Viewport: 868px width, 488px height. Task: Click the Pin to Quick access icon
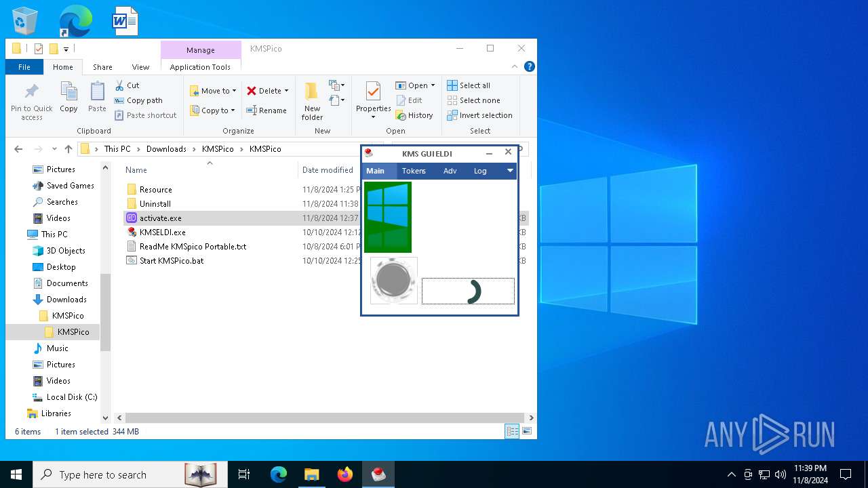tap(31, 91)
